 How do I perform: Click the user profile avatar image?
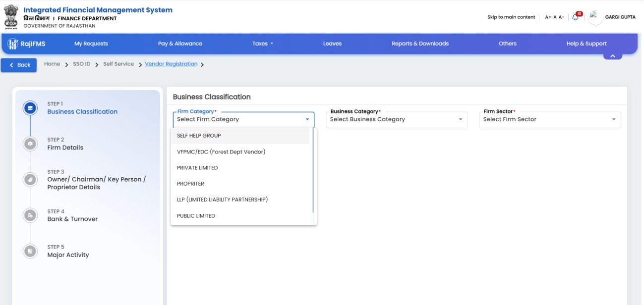(x=595, y=17)
